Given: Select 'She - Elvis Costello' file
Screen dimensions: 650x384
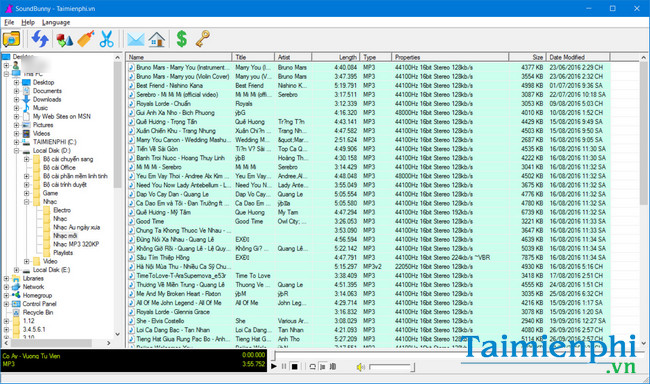Looking at the screenshot, I should [x=160, y=321].
